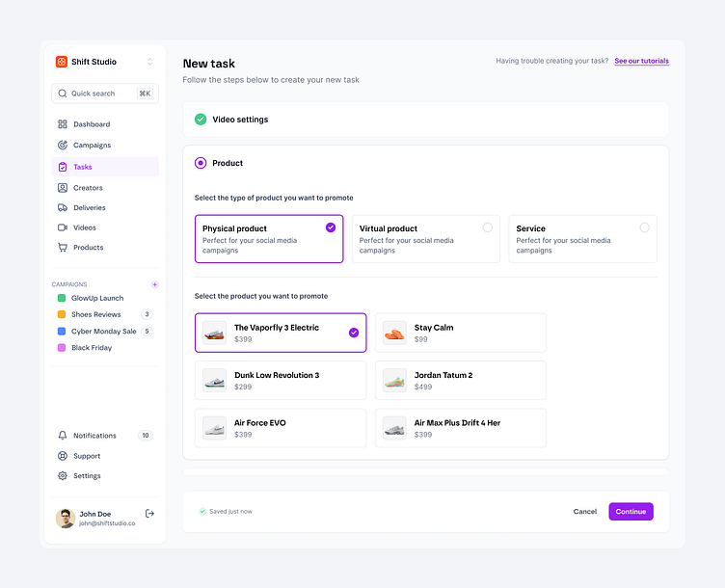The height and width of the screenshot is (588, 725).
Task: Select the Virtual product radio option
Action: pos(487,227)
